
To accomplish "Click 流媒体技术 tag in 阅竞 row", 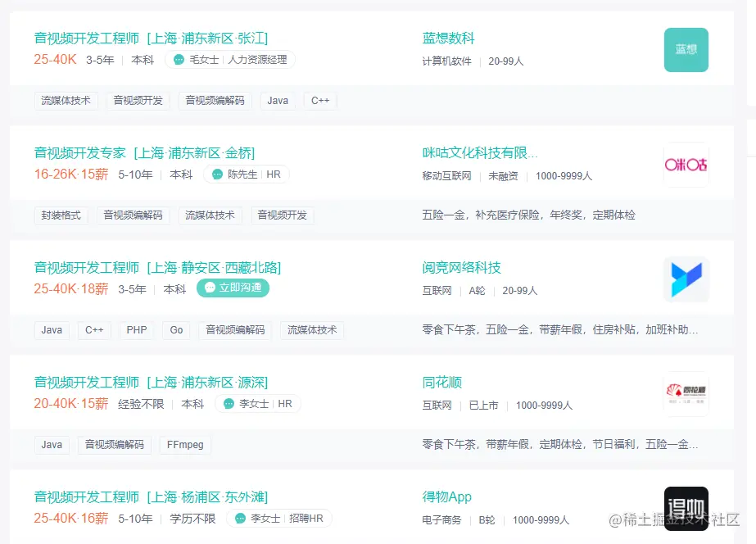I will pos(312,330).
